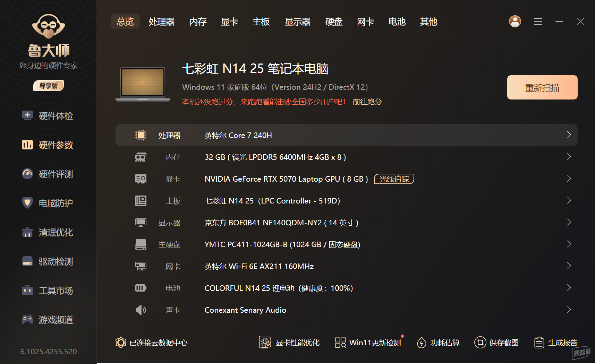The width and height of the screenshot is (595, 364).
Task: Click the screenshot crop icon
Action: 480,343
